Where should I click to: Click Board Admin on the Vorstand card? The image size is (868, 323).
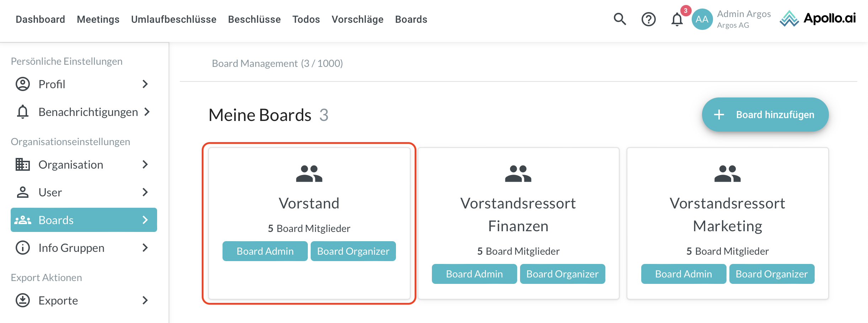pos(265,251)
